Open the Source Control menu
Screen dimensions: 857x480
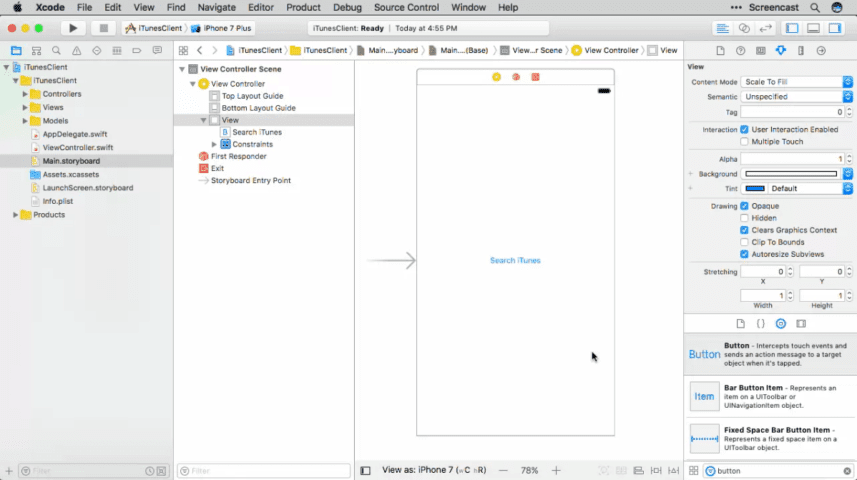pos(406,7)
